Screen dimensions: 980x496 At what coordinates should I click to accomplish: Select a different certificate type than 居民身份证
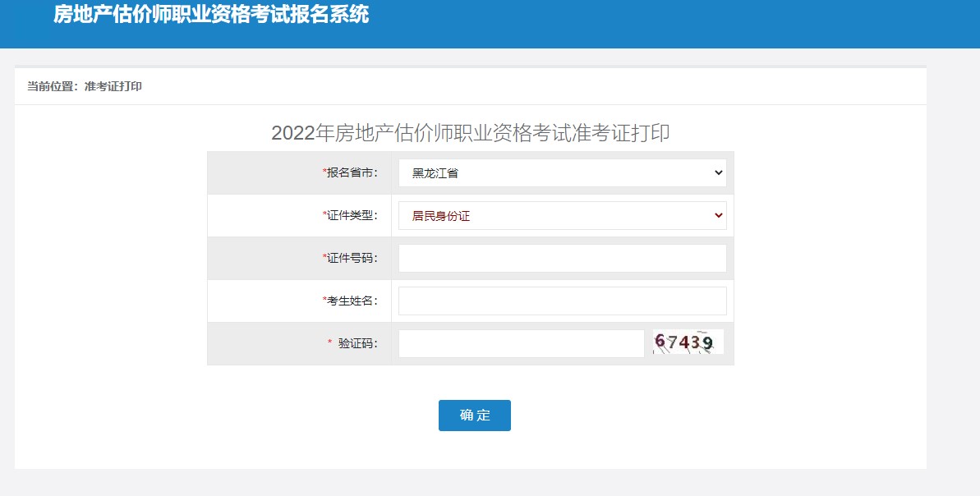pos(562,215)
